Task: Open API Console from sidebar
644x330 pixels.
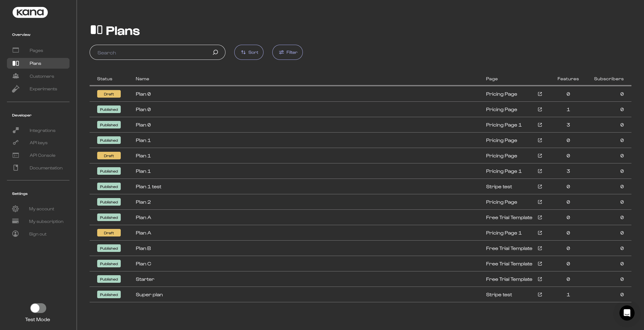Action: (42, 155)
